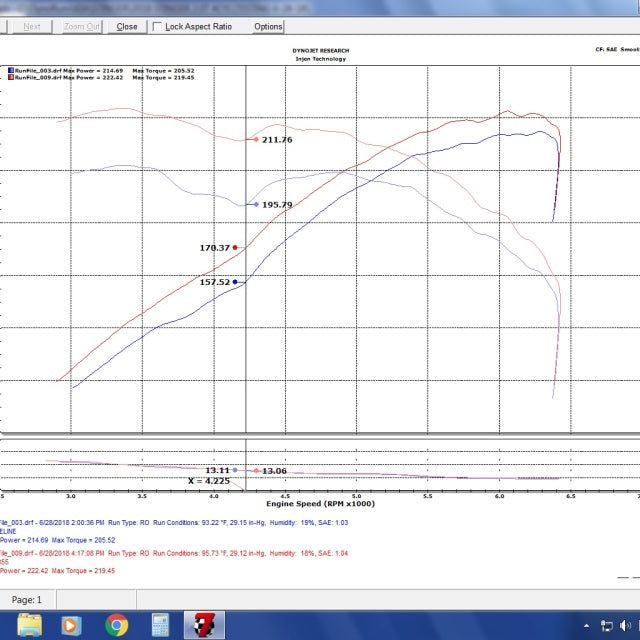This screenshot has height=640, width=640.
Task: Click red RunFile_009 legend square
Action: tap(9, 78)
